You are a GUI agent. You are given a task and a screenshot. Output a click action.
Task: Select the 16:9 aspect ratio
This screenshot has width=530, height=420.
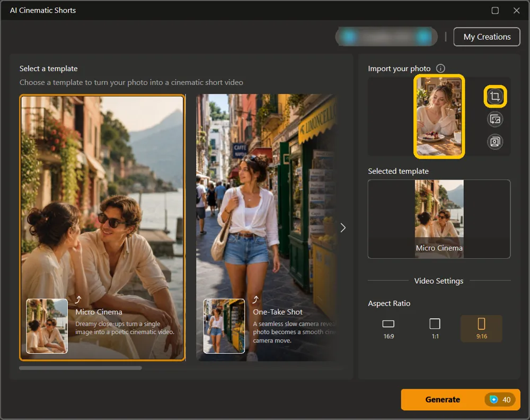388,329
